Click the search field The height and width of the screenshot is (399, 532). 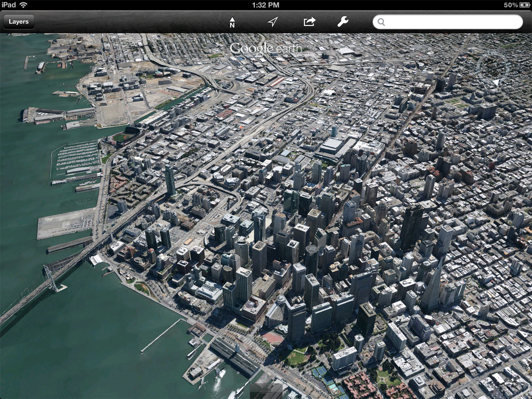click(448, 22)
